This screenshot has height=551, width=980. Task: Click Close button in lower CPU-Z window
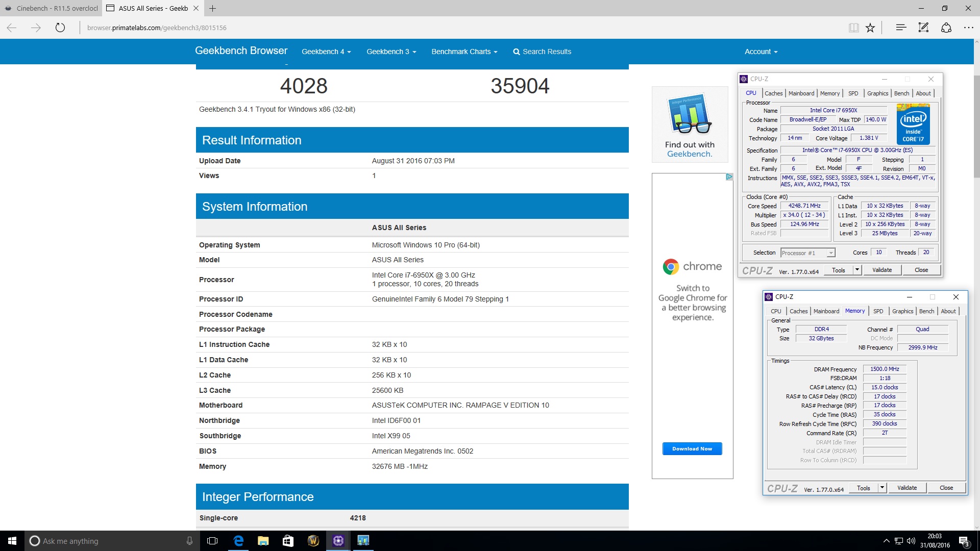(x=946, y=488)
